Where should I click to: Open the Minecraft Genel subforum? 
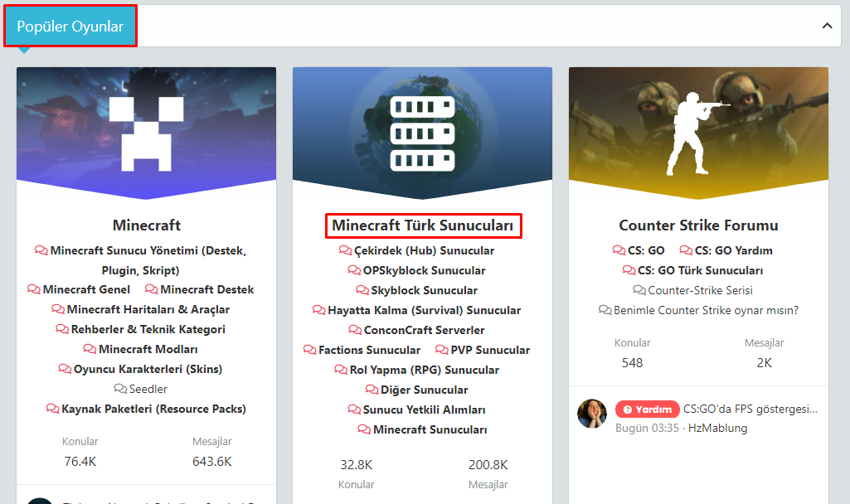click(x=86, y=290)
